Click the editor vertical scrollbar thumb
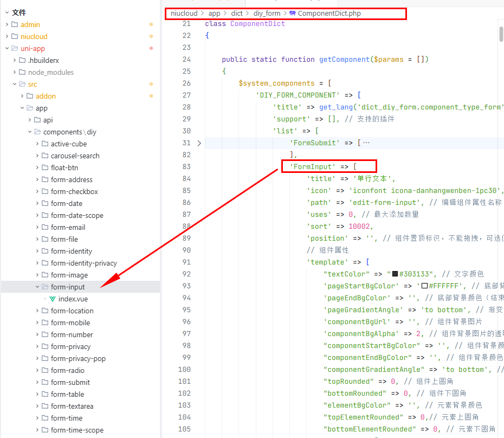This screenshot has height=438, width=504. [501, 34]
